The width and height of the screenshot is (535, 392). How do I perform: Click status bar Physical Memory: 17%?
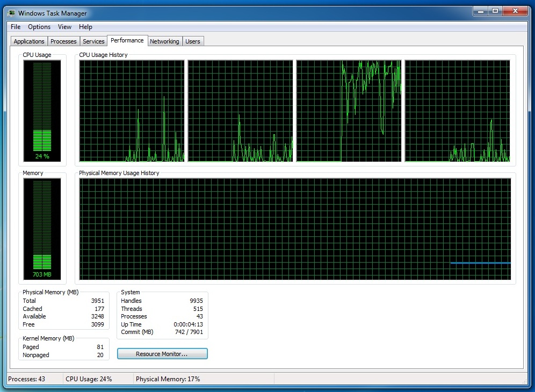click(x=168, y=379)
